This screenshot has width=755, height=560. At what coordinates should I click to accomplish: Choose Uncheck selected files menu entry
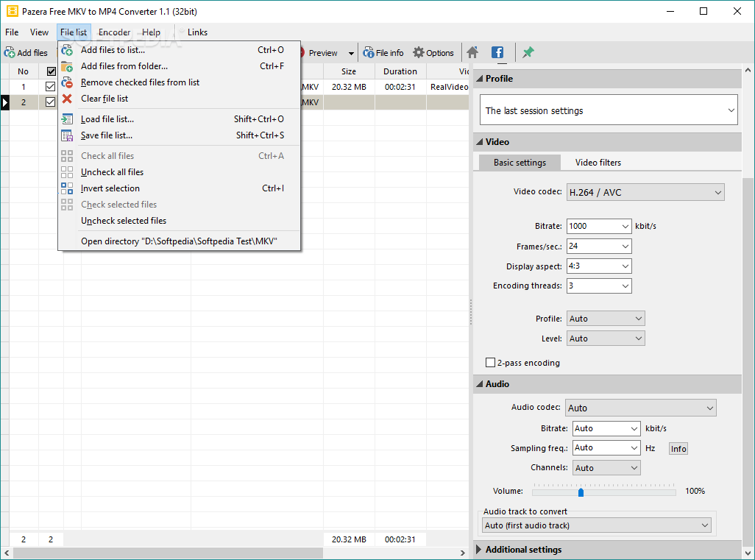[179, 221]
